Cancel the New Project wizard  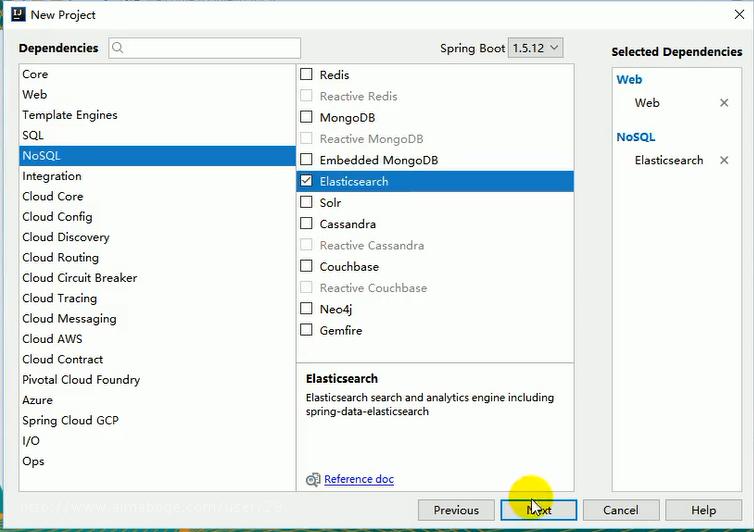click(621, 510)
